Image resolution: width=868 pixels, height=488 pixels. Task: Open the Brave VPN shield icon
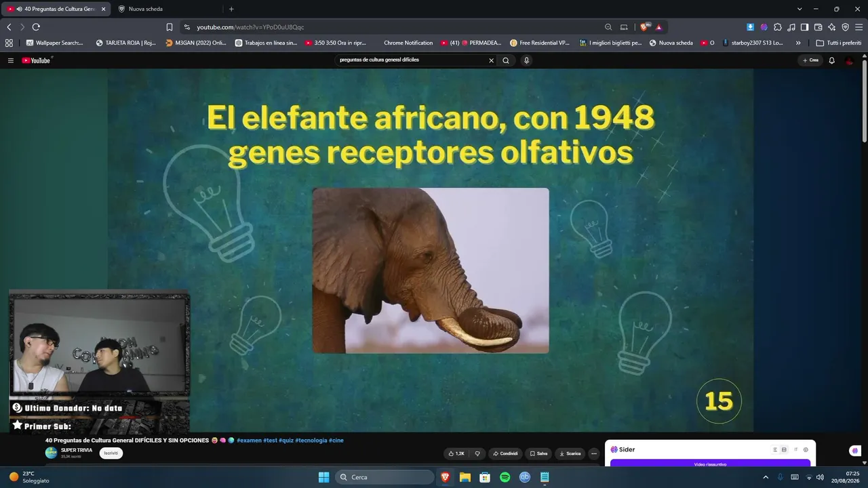coord(845,27)
